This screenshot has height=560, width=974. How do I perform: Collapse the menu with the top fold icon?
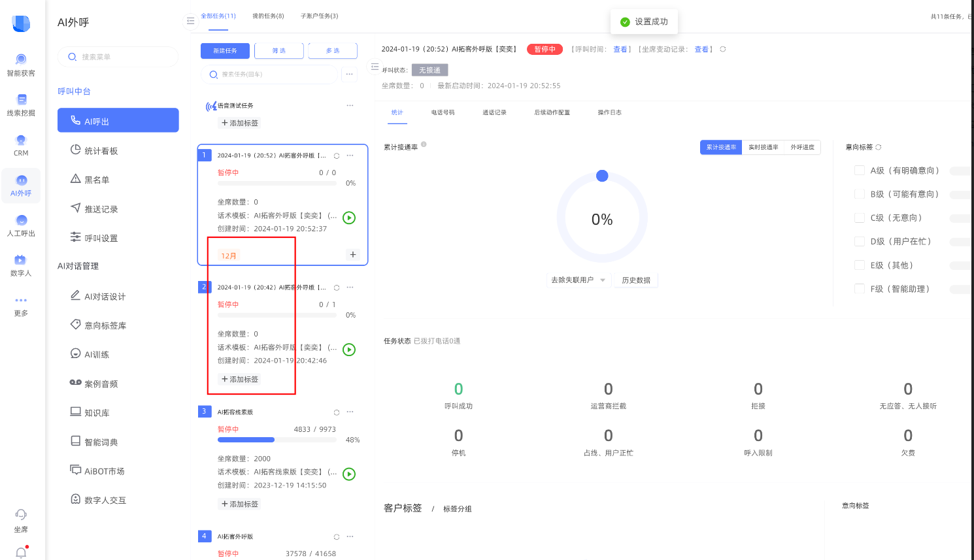[x=190, y=21]
